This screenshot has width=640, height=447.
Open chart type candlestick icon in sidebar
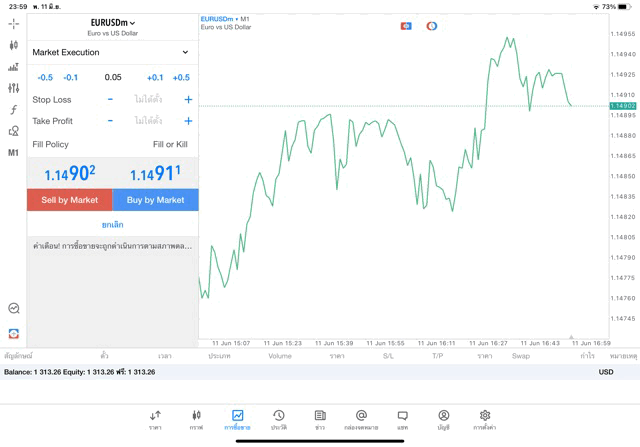pyautogui.click(x=13, y=45)
